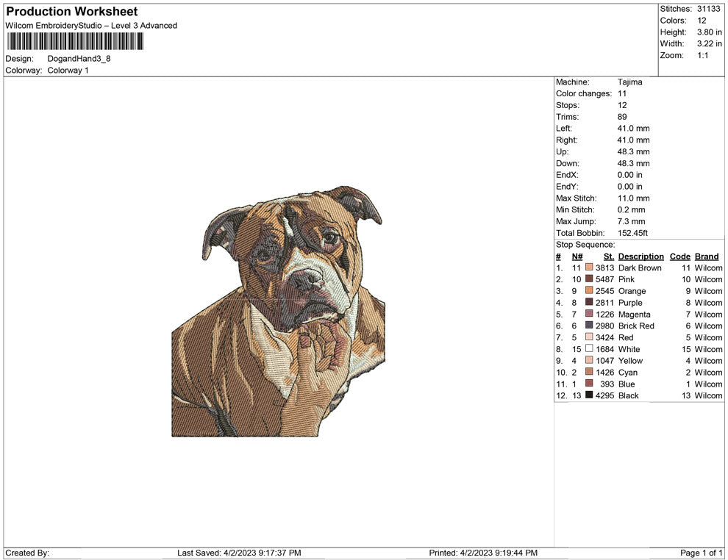
Task: Click stitch count 4295 in Black row
Action: pos(604,395)
